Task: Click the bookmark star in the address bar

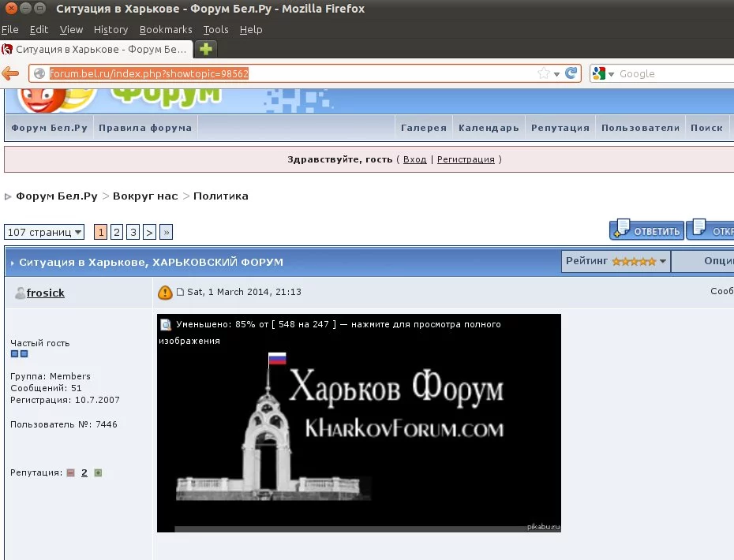Action: pyautogui.click(x=543, y=73)
